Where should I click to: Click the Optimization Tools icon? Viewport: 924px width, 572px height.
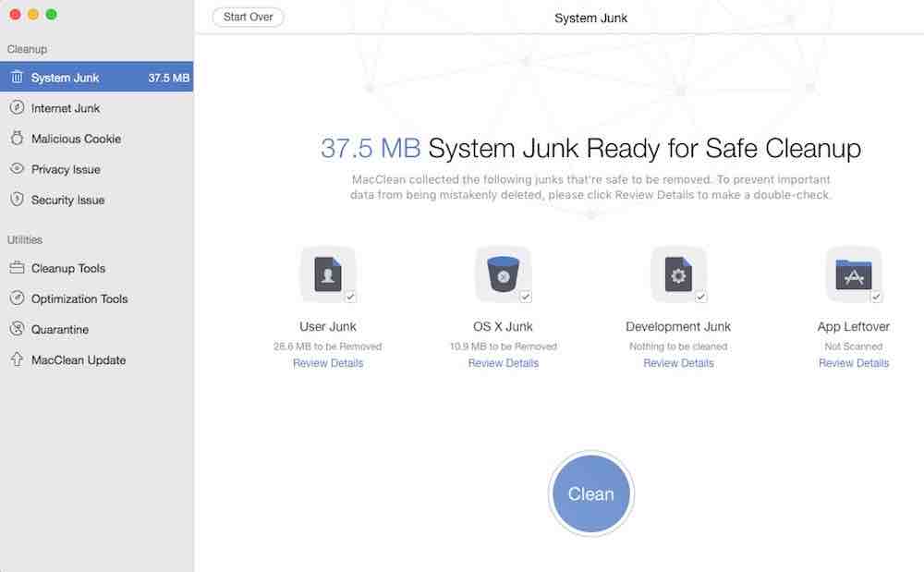click(x=17, y=298)
